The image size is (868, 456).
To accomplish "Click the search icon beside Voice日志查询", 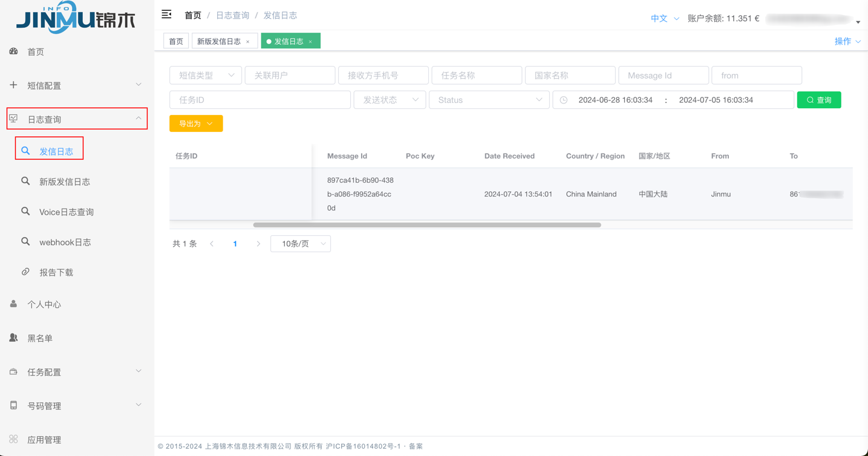I will coord(25,211).
